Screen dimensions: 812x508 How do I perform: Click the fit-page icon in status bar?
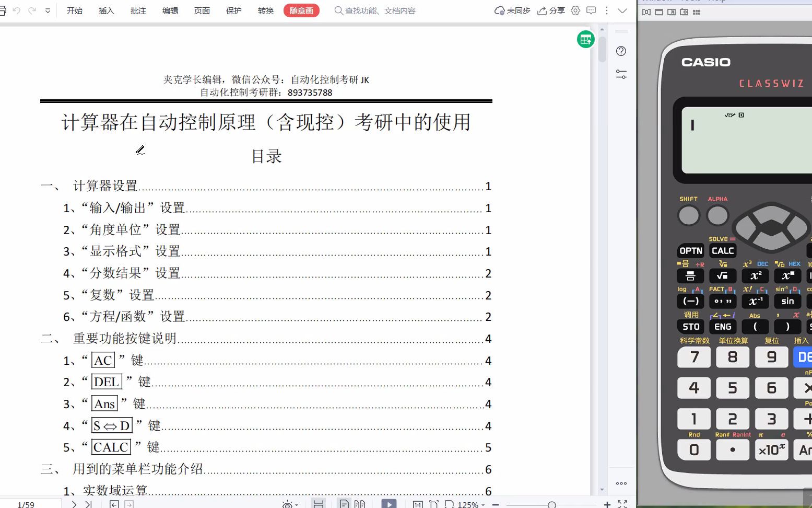433,504
